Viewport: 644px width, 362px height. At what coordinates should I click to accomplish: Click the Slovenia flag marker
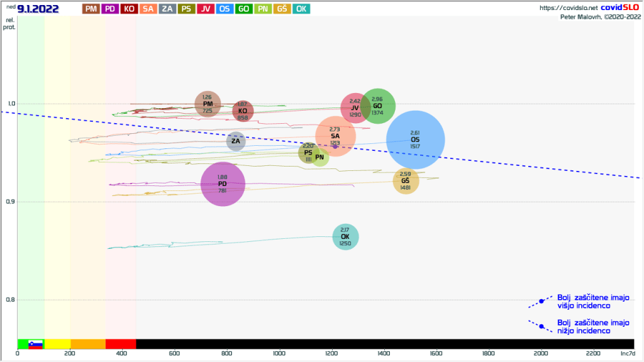coord(35,344)
